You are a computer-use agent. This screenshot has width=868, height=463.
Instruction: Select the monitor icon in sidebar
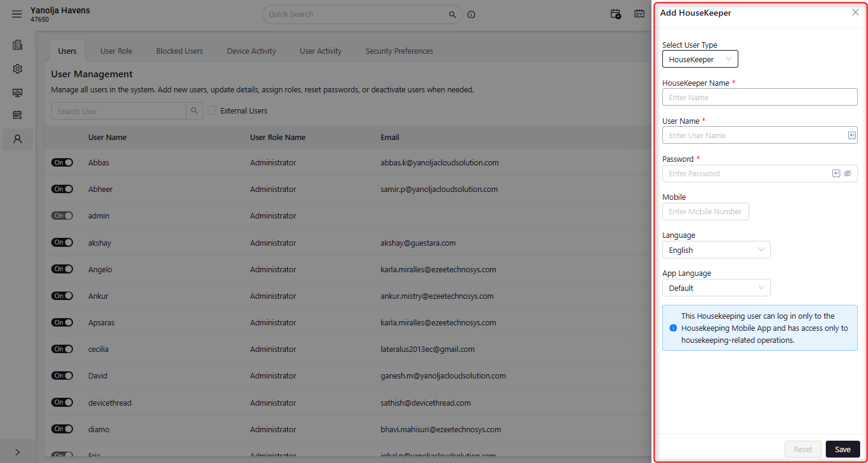tap(17, 93)
